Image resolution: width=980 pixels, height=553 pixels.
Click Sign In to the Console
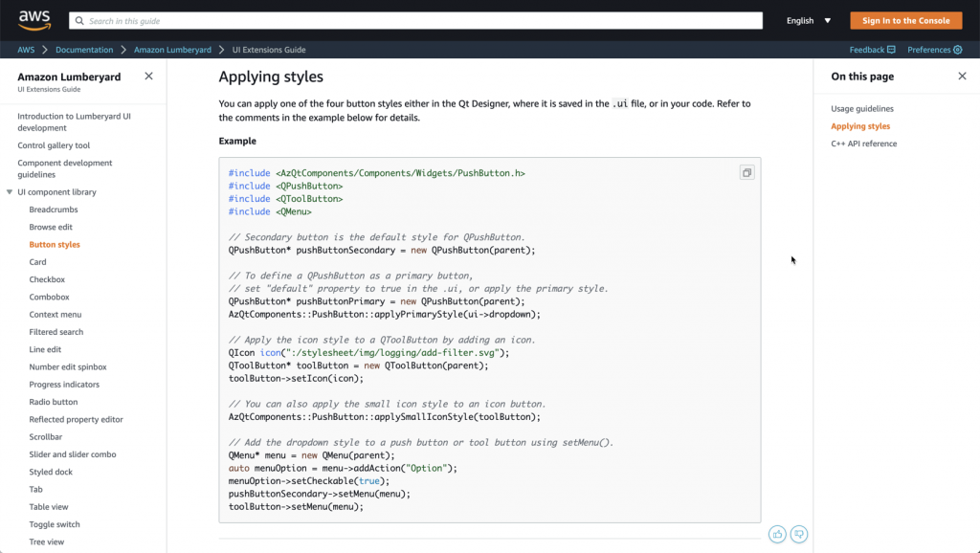905,21
